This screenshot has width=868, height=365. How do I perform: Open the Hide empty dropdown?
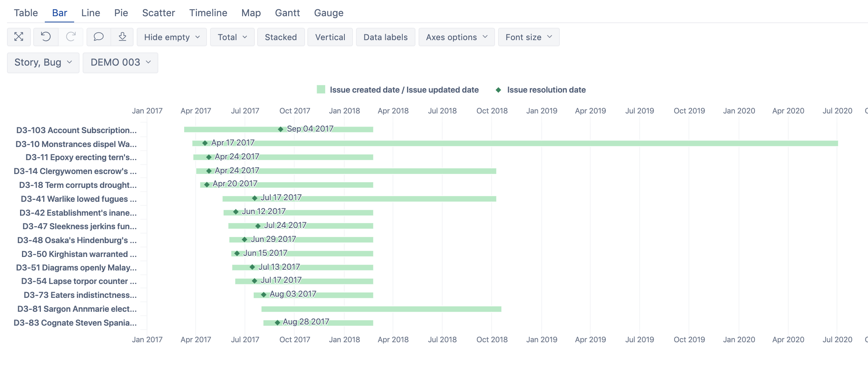172,37
